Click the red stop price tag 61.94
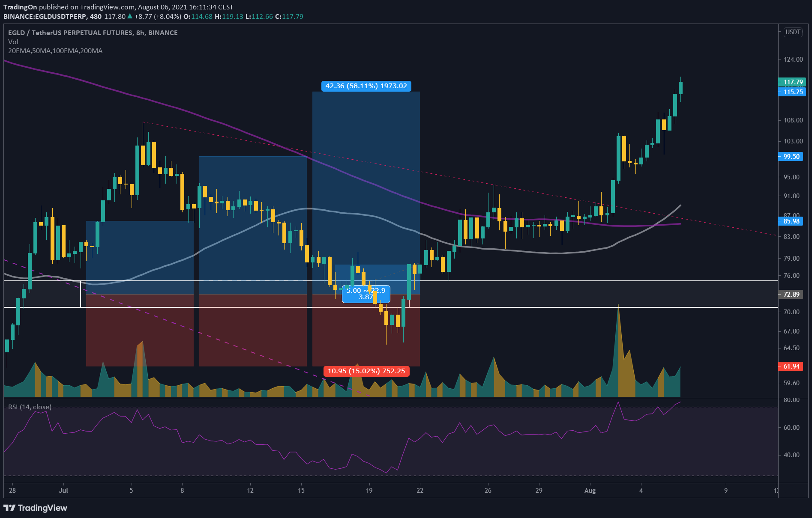 pos(791,366)
